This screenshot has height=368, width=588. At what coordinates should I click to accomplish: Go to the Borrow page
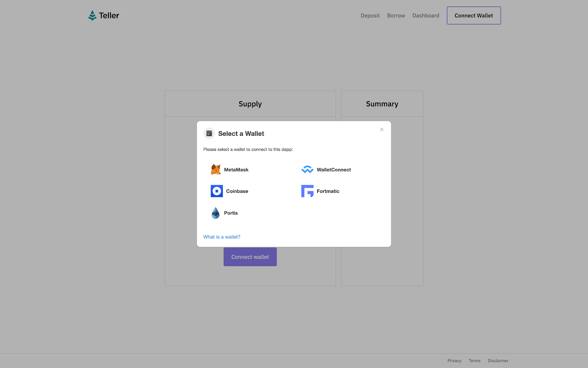(x=396, y=15)
